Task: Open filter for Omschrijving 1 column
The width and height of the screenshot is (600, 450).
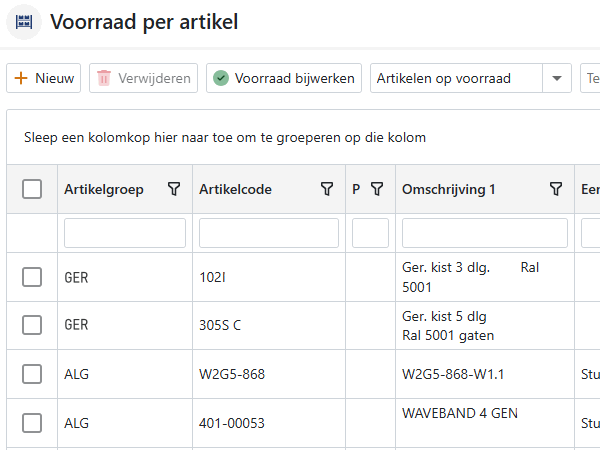Action: [x=557, y=189]
